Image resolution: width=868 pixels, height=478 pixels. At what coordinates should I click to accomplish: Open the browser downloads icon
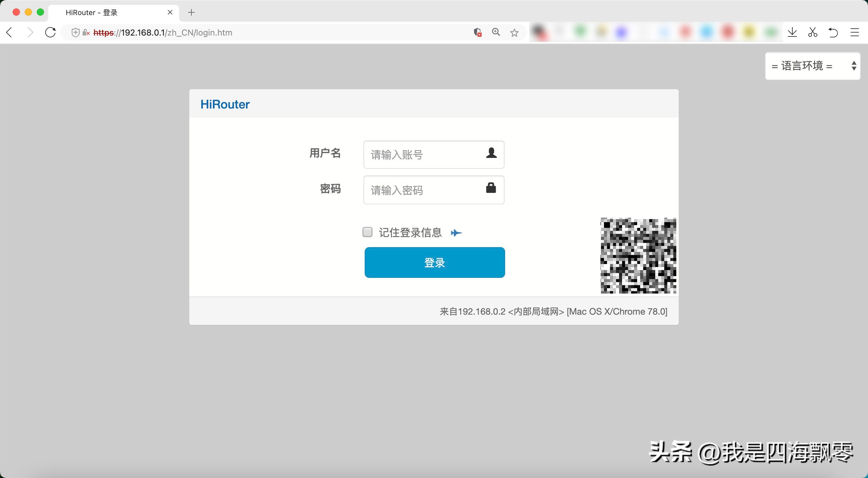792,32
